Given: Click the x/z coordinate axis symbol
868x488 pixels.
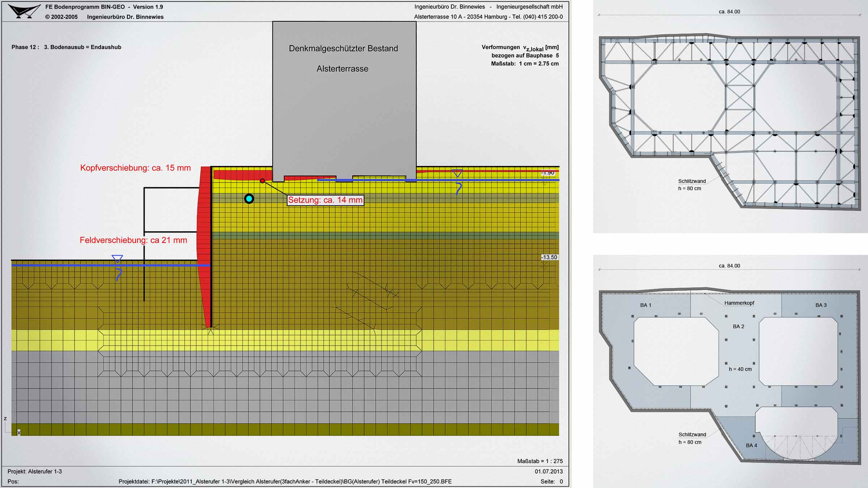Looking at the screenshot, I should tap(12, 427).
